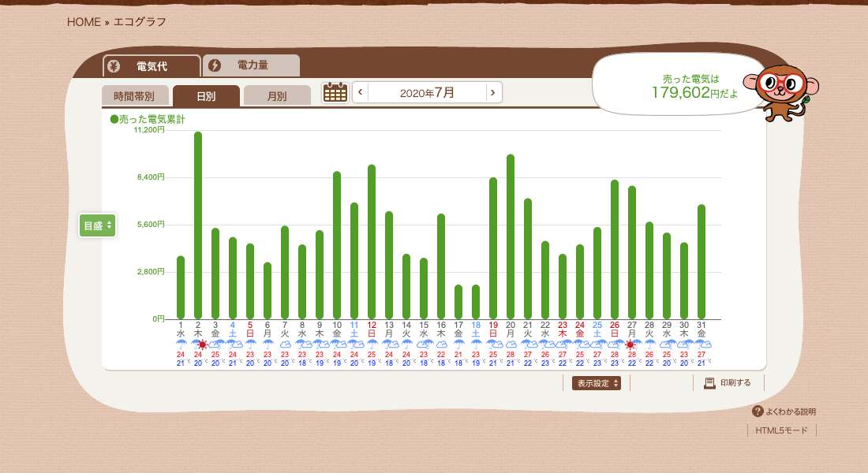Click the sun weather icon for July 27
868x473 pixels.
pyautogui.click(x=630, y=345)
